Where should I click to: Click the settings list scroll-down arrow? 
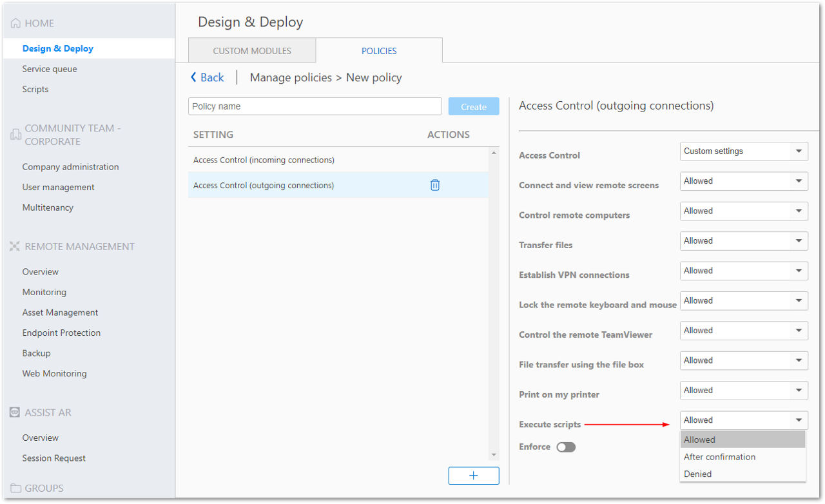click(x=494, y=456)
